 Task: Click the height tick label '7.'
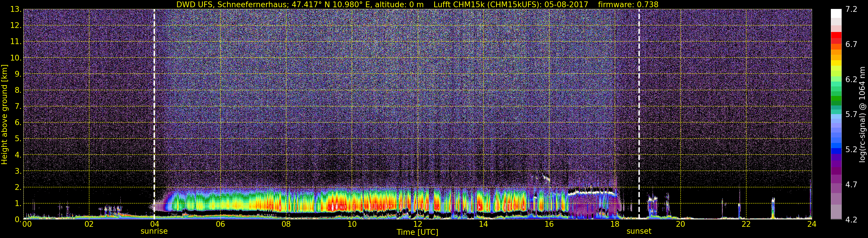coord(18,107)
